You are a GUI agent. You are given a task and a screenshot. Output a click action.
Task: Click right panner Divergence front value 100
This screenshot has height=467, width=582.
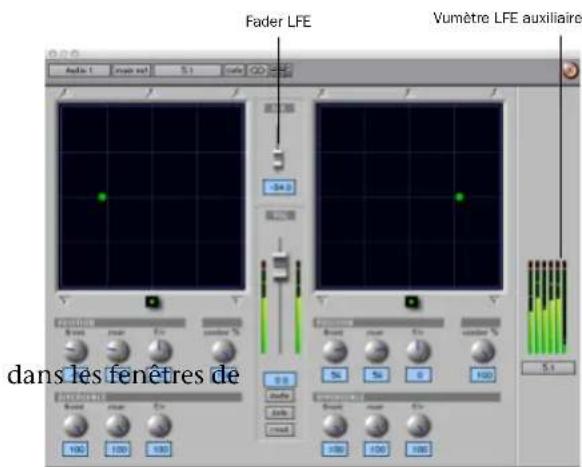[335, 449]
